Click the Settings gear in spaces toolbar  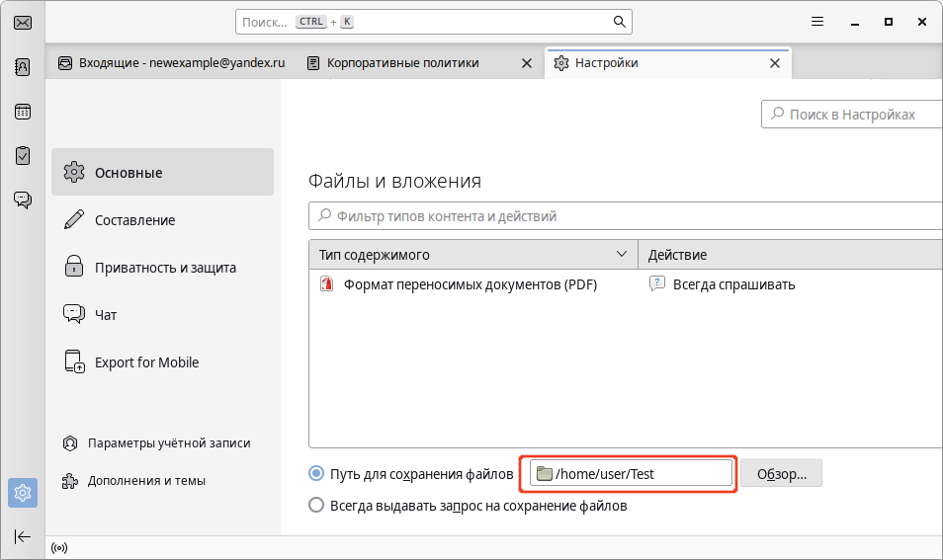click(x=23, y=493)
